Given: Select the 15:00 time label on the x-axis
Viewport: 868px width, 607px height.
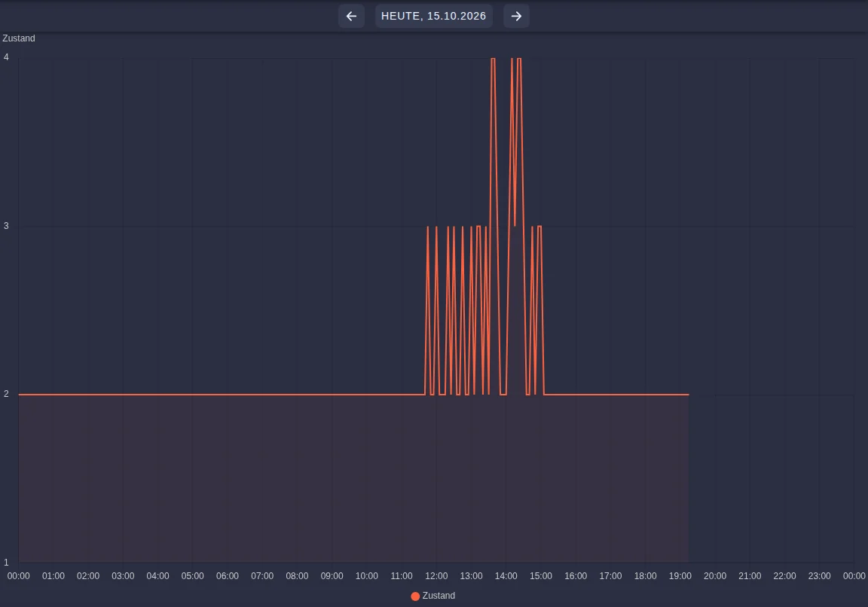Looking at the screenshot, I should pos(541,576).
